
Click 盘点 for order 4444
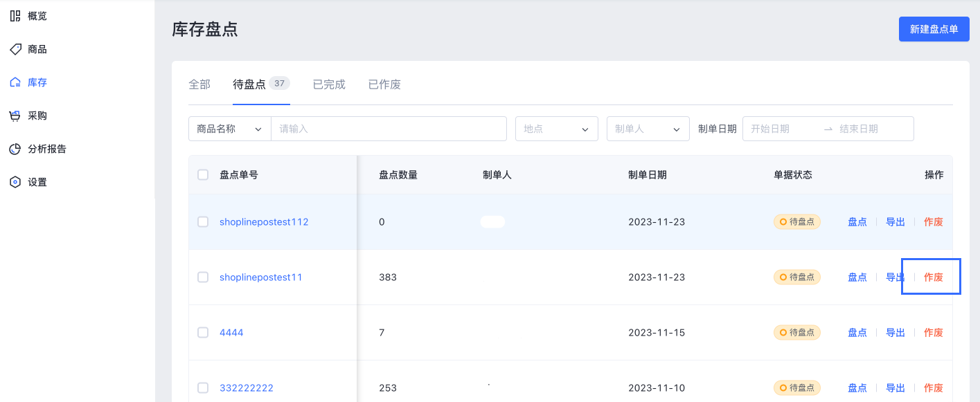[857, 333]
